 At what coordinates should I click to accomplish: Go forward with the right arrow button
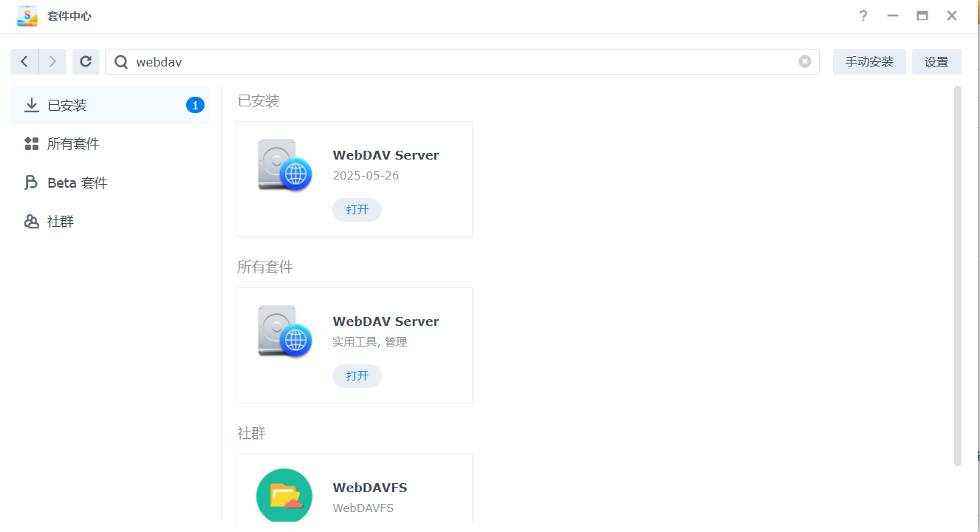pyautogui.click(x=52, y=62)
